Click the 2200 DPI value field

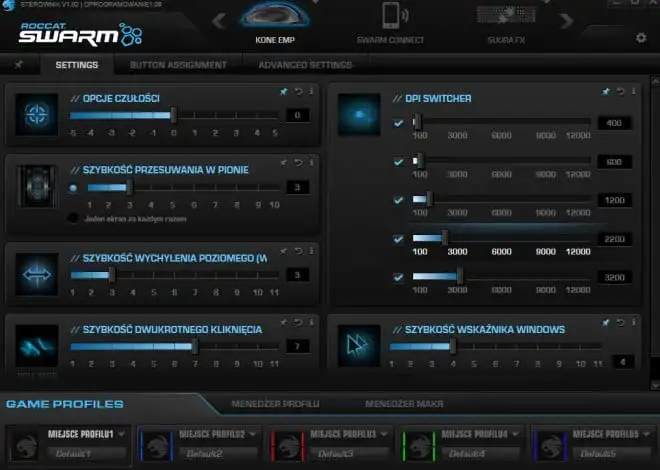pyautogui.click(x=615, y=239)
